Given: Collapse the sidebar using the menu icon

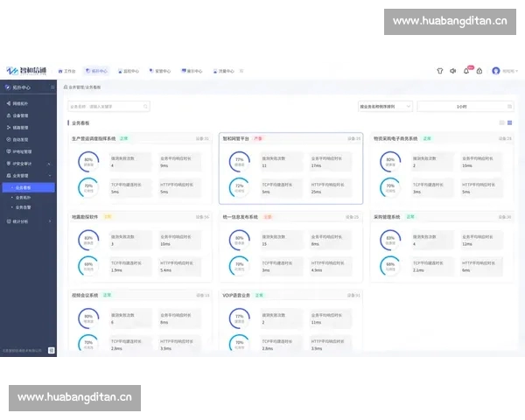Looking at the screenshot, I should pos(53,87).
